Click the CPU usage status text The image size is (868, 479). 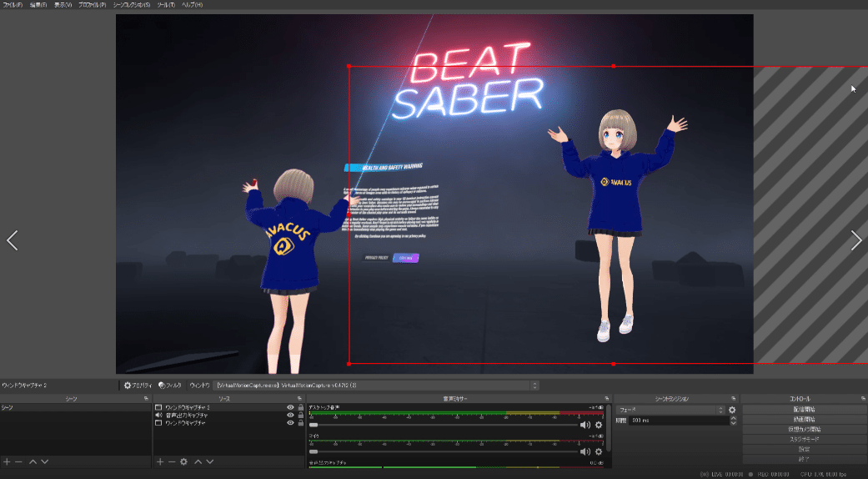[823, 475]
